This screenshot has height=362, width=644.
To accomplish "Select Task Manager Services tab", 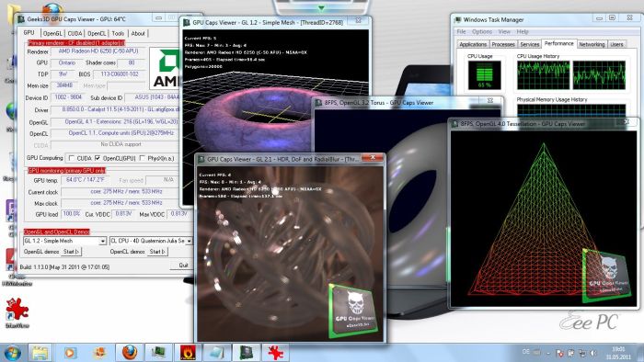I will pyautogui.click(x=529, y=44).
